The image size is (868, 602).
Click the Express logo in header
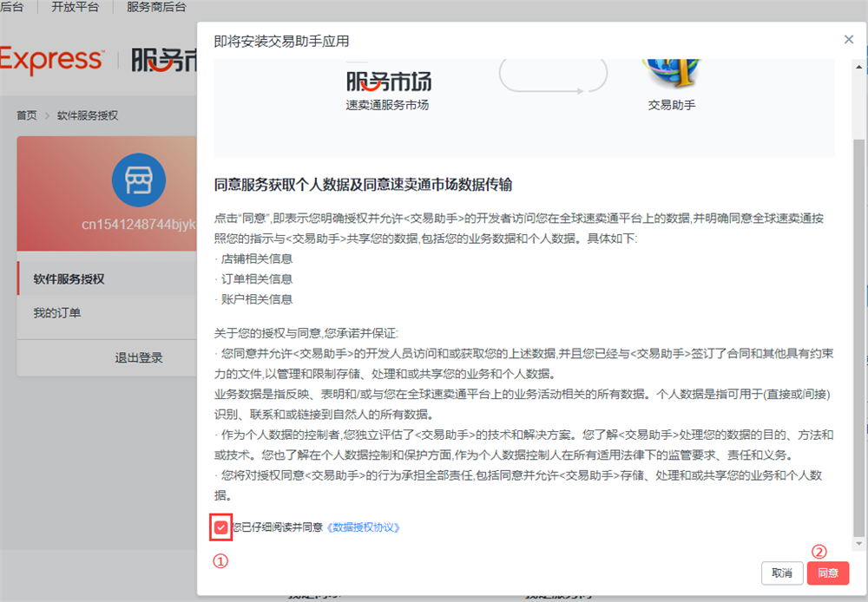(x=51, y=59)
